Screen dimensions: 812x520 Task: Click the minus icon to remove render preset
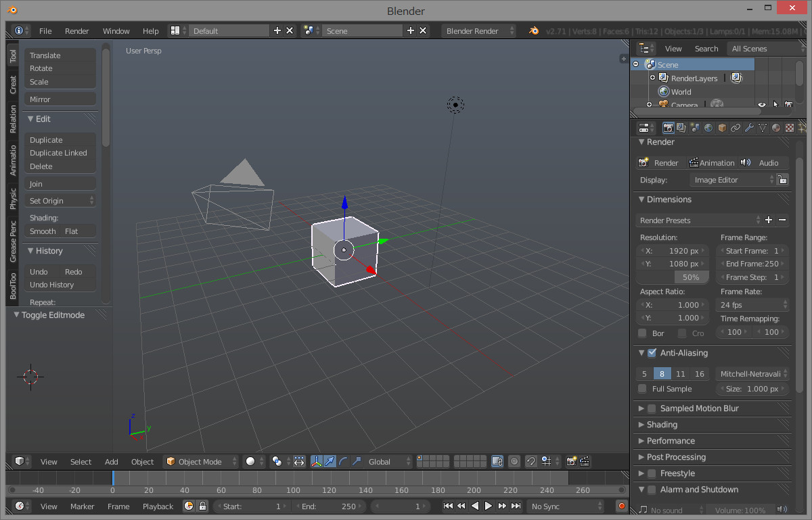tap(782, 220)
